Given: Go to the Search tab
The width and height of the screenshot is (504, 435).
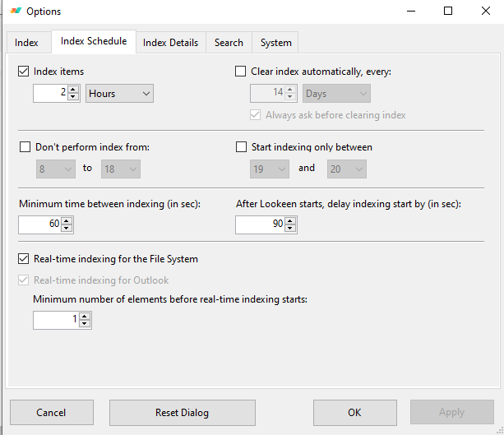Looking at the screenshot, I should (229, 43).
